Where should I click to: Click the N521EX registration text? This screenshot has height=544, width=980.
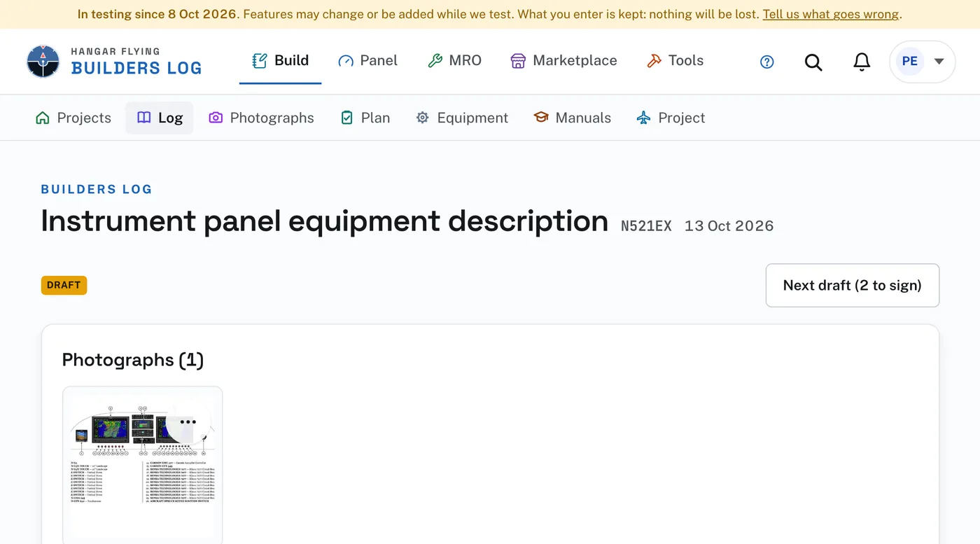point(646,226)
